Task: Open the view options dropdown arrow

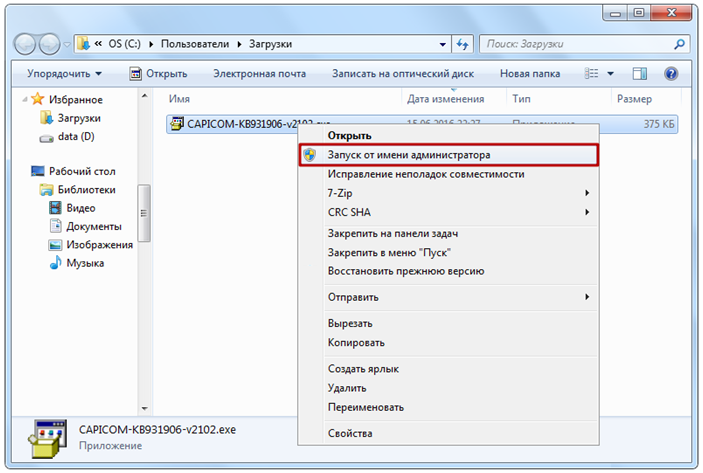Action: tap(610, 73)
